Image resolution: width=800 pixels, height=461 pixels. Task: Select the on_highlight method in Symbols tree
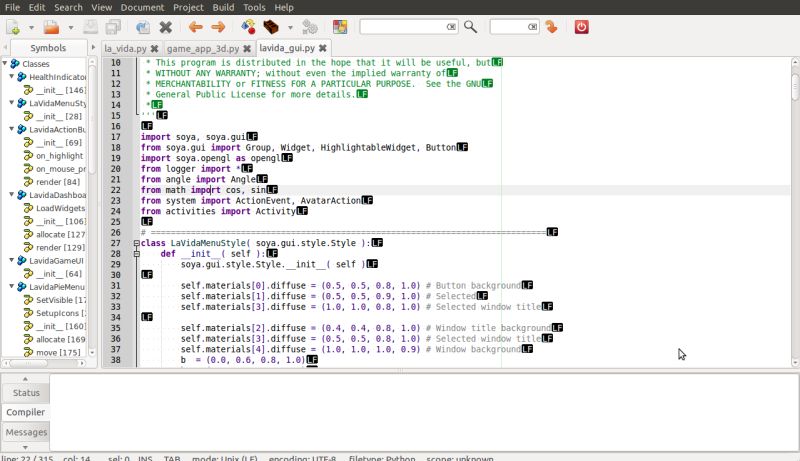[x=59, y=156]
